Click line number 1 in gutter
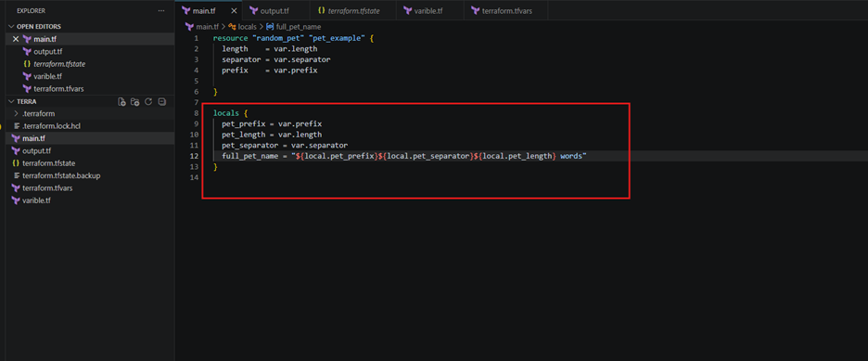 (x=196, y=38)
